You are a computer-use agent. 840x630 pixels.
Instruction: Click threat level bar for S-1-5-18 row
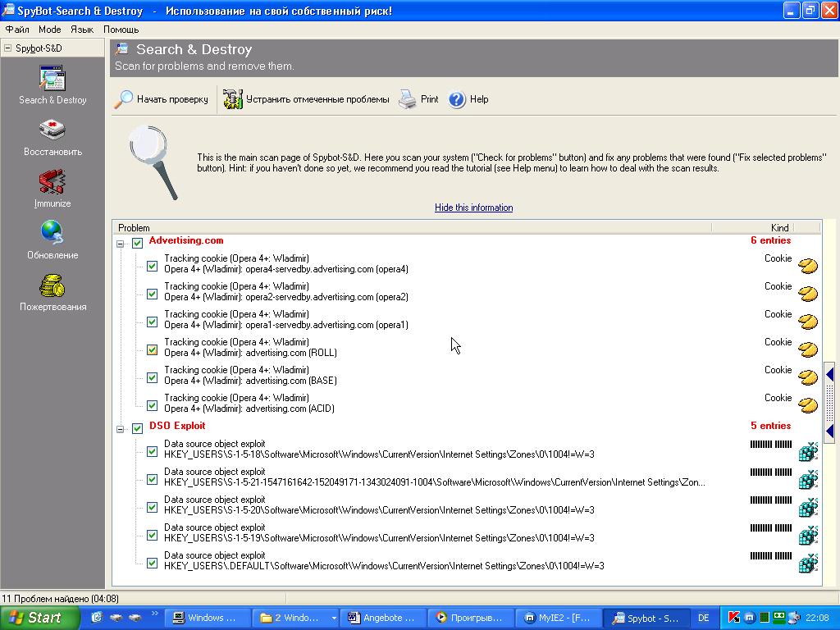[x=771, y=444]
